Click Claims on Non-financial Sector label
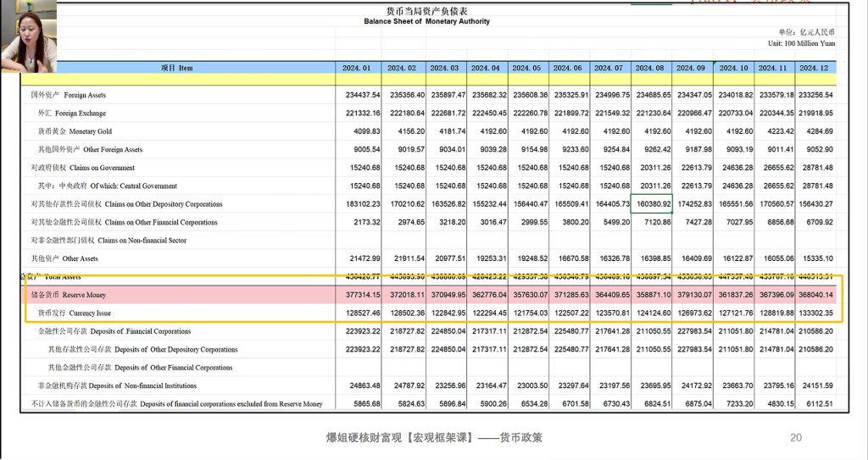 point(109,241)
